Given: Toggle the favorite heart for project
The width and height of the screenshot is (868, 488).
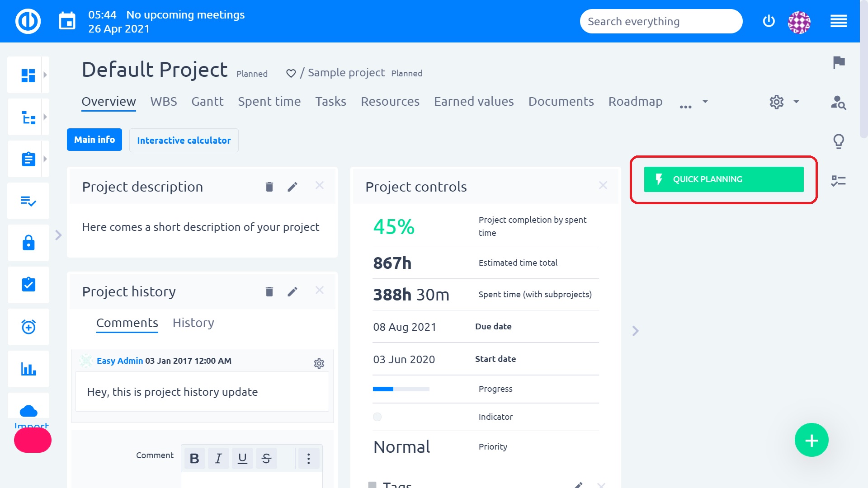Looking at the screenshot, I should click(x=291, y=73).
